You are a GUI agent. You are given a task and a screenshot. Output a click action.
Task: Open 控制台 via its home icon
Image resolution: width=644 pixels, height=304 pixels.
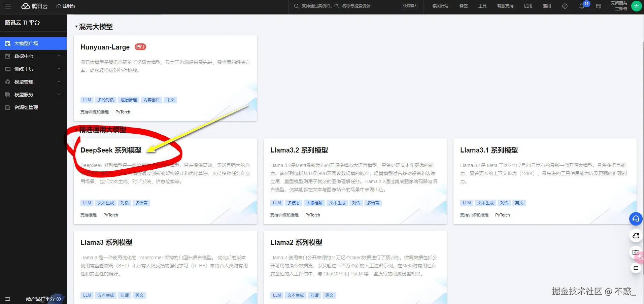pyautogui.click(x=66, y=6)
